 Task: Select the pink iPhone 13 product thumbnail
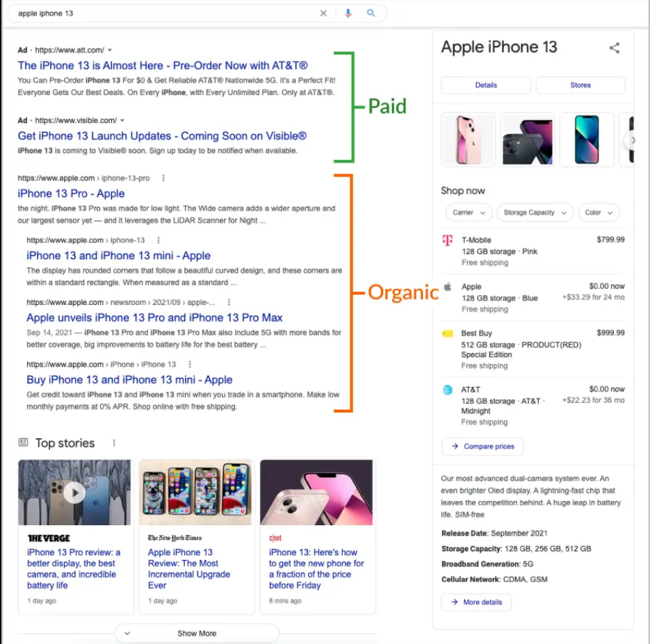(468, 140)
